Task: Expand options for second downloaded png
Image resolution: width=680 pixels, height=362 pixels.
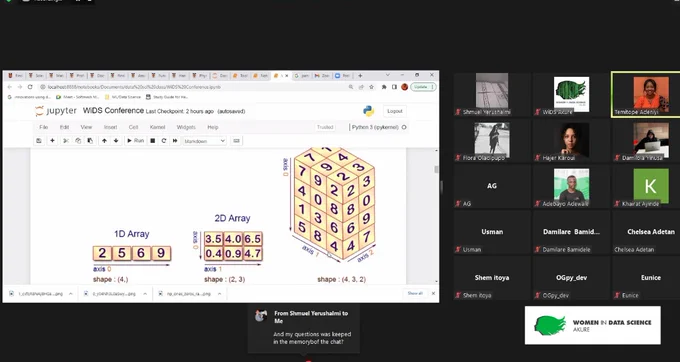Action: point(145,294)
